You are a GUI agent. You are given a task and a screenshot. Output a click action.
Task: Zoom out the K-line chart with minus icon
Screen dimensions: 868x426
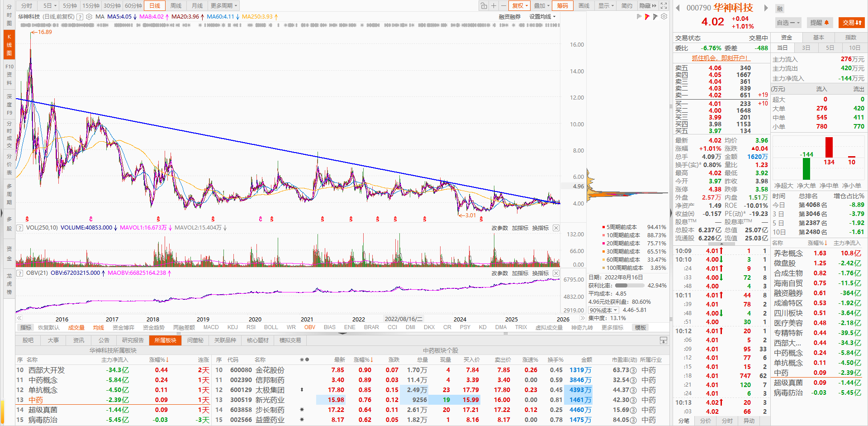coord(503,6)
